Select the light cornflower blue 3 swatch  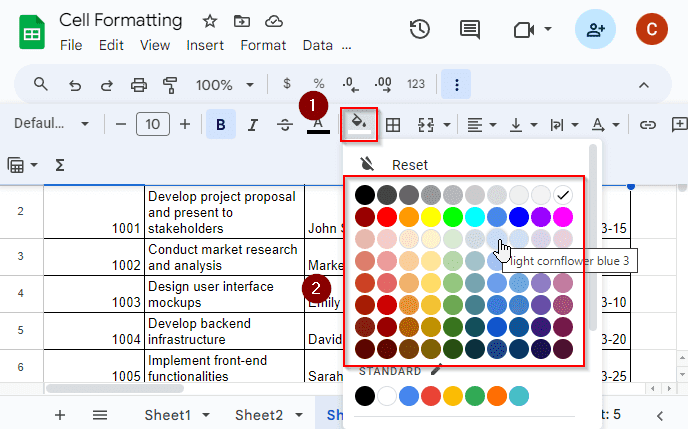point(497,239)
